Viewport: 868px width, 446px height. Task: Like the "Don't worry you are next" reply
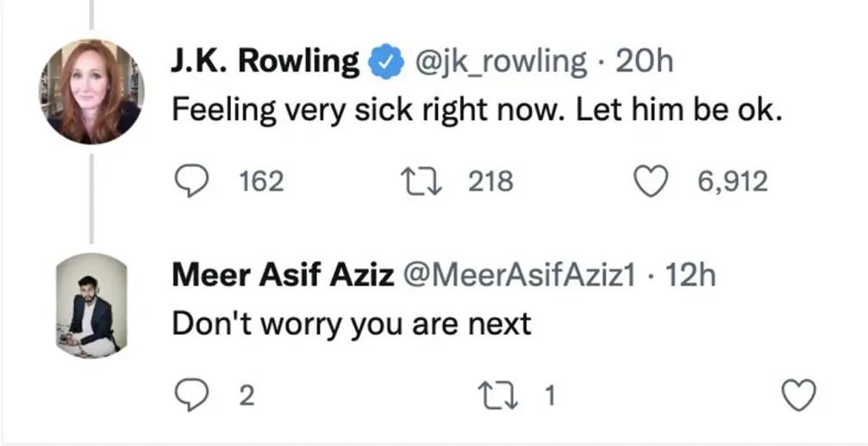[797, 396]
